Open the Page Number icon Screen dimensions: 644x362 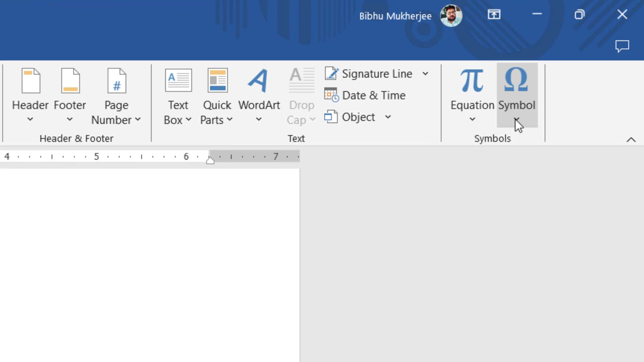point(117,81)
